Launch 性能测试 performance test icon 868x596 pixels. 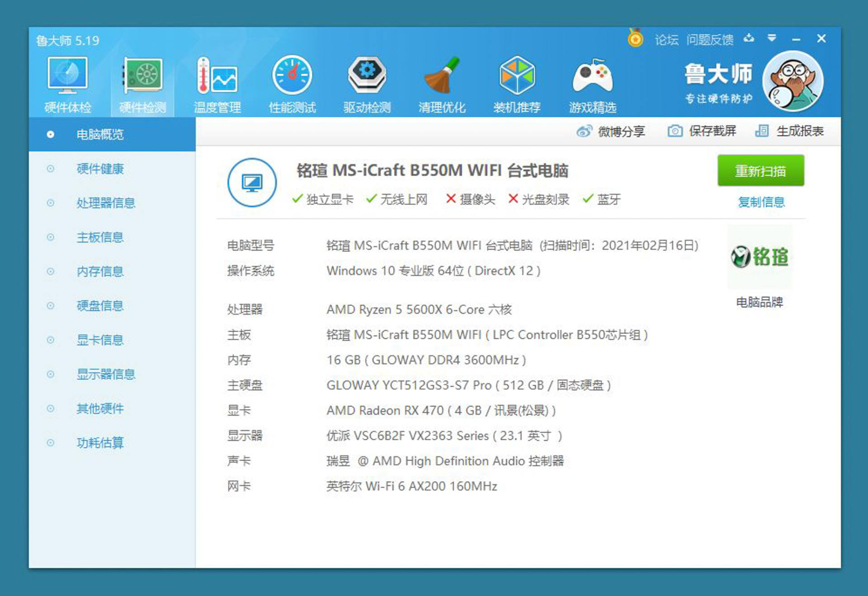(x=292, y=75)
